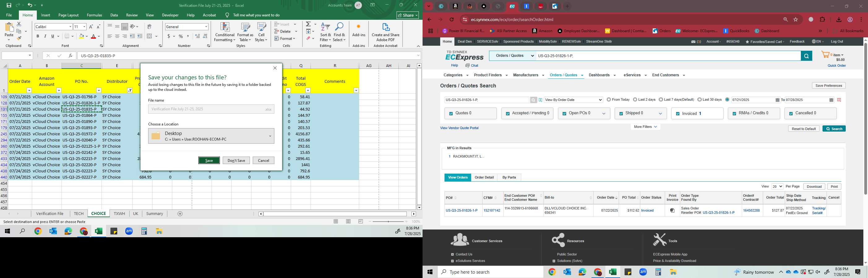The height and width of the screenshot is (278, 868).
Task: Select the Last 30 days radio button
Action: point(699,100)
